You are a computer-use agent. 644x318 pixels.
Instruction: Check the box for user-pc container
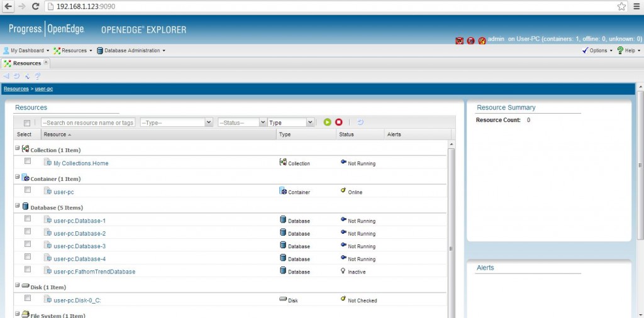click(28, 190)
